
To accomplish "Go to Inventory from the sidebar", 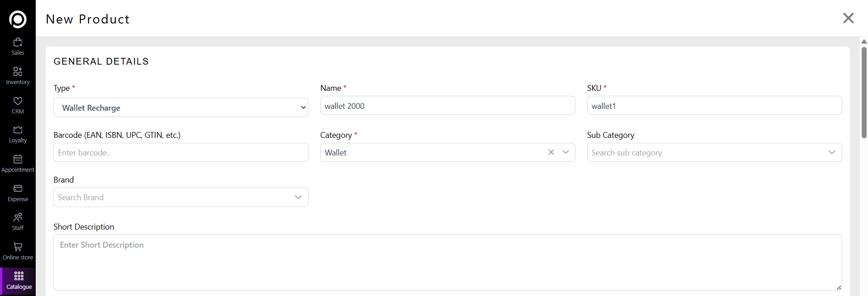I will [18, 76].
